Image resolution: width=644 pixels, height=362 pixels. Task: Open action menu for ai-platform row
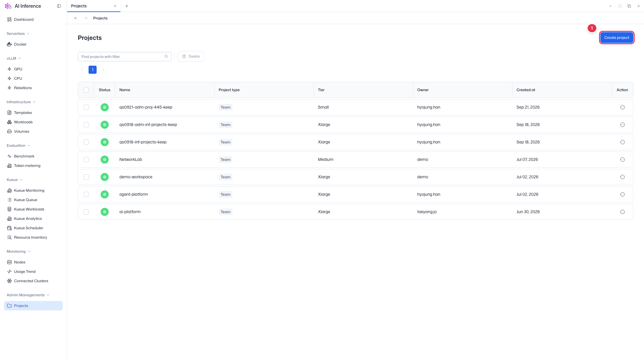tap(623, 212)
